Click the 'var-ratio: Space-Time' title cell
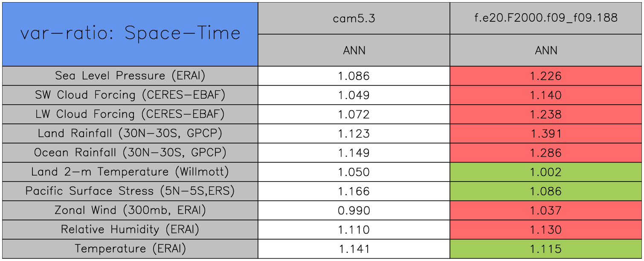Screen dimensions: 644x261 (130, 34)
